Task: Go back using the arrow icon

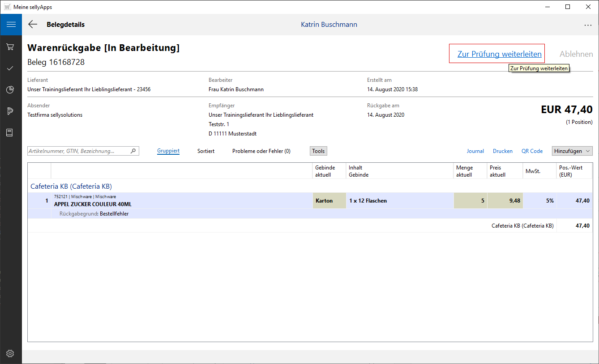Action: 33,25
